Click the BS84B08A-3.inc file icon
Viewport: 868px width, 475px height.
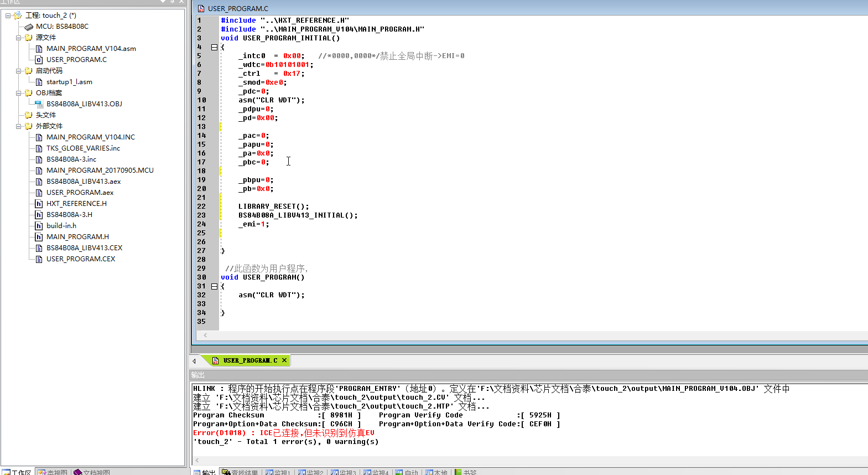[x=39, y=159]
